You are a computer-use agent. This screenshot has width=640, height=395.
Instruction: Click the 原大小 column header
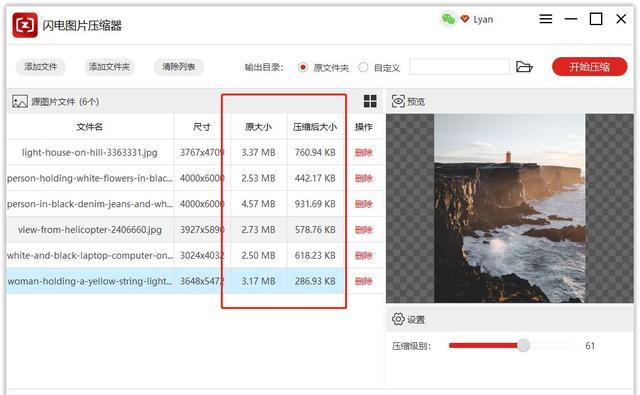coord(258,127)
